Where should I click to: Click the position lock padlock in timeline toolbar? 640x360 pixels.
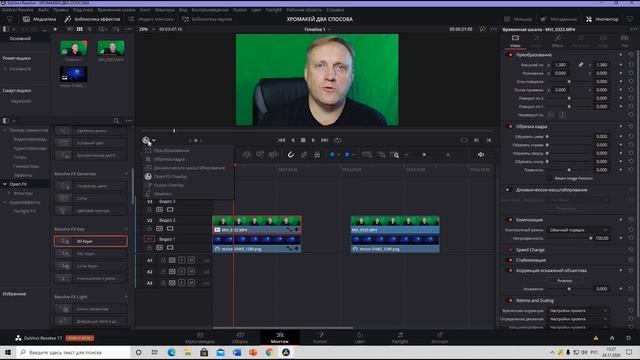pyautogui.click(x=317, y=155)
